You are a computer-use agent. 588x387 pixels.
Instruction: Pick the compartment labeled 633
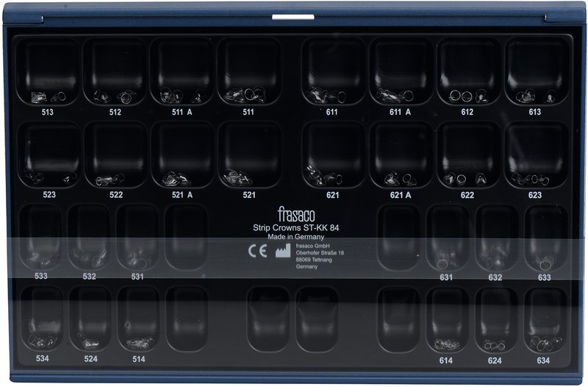pyautogui.click(x=545, y=237)
